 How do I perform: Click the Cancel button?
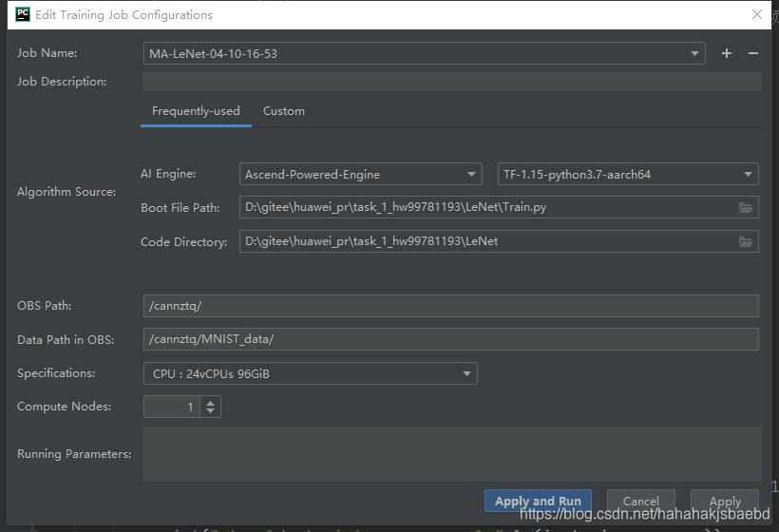point(641,501)
